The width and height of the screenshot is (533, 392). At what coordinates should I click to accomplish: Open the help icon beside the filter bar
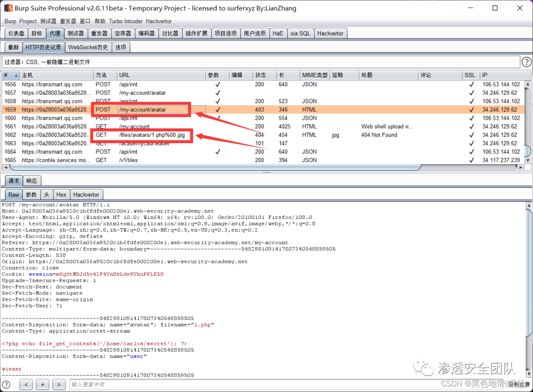[526, 62]
